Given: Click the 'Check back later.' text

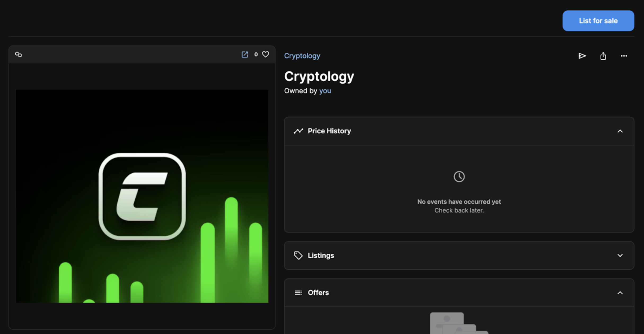Looking at the screenshot, I should click(x=459, y=210).
